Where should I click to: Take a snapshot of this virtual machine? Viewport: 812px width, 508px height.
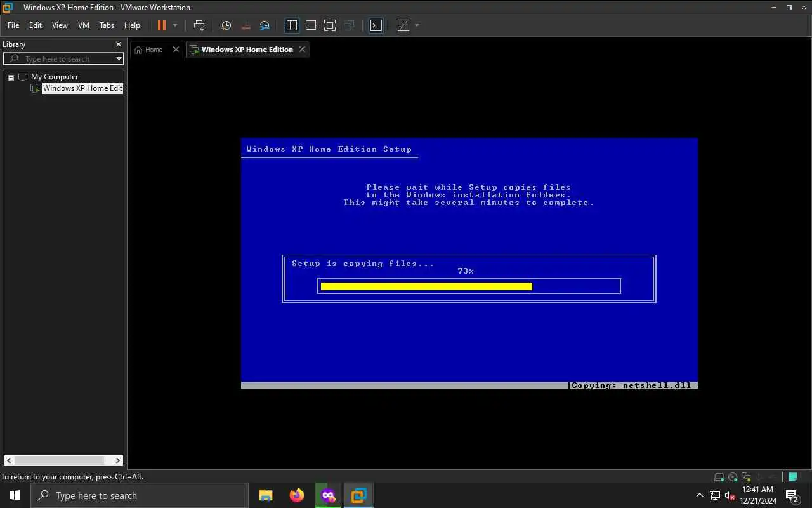(226, 25)
